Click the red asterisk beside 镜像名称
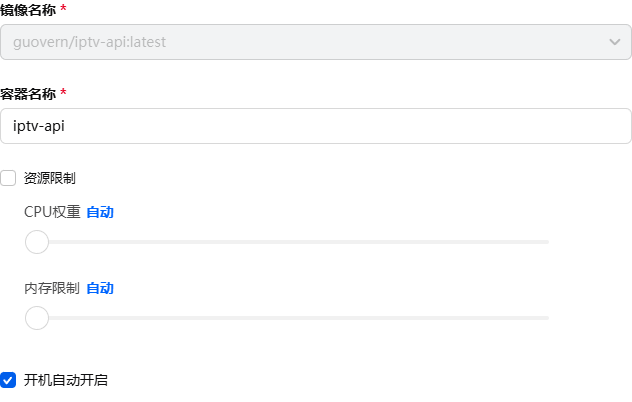 [64, 8]
